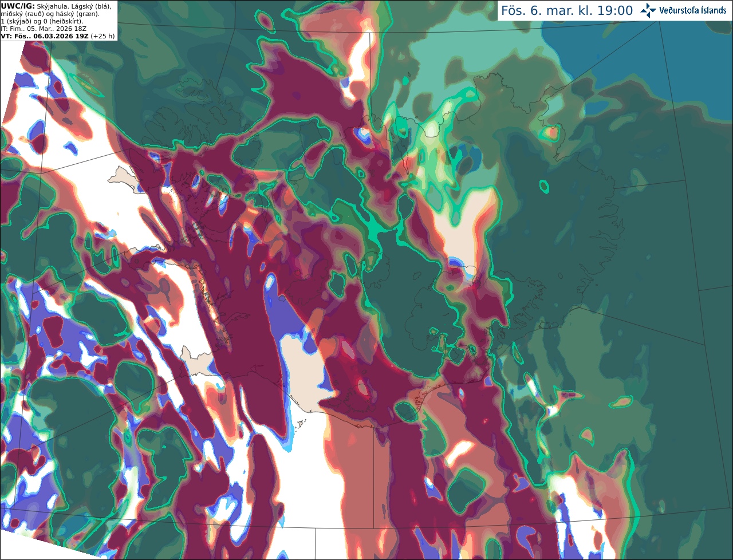Select the 'Fös. 6. mar. kl. 19:00' date header

point(567,11)
